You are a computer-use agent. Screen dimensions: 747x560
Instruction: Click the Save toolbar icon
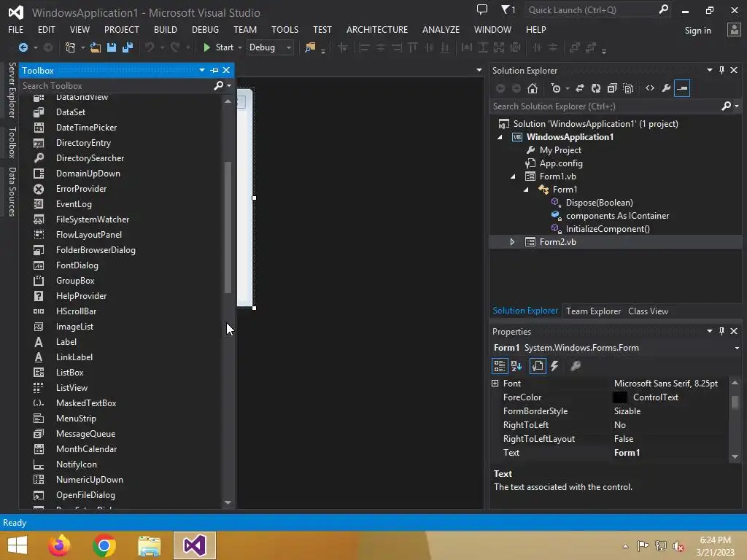pyautogui.click(x=112, y=47)
